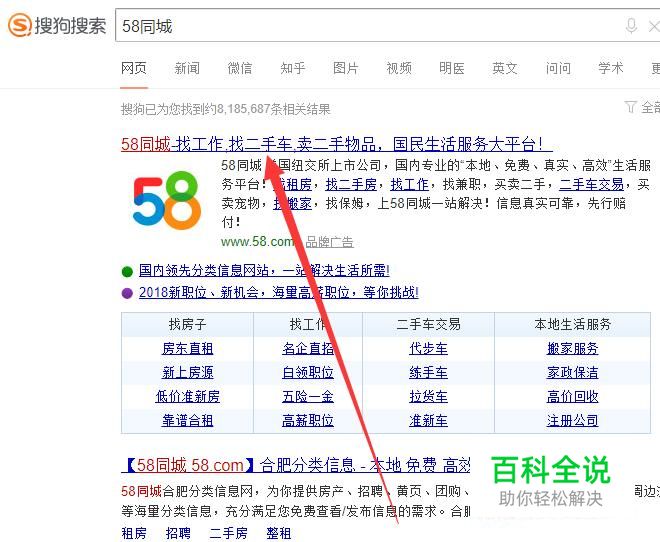The width and height of the screenshot is (660, 542).
Task: Open the 低价准新房 link
Action: click(x=187, y=396)
